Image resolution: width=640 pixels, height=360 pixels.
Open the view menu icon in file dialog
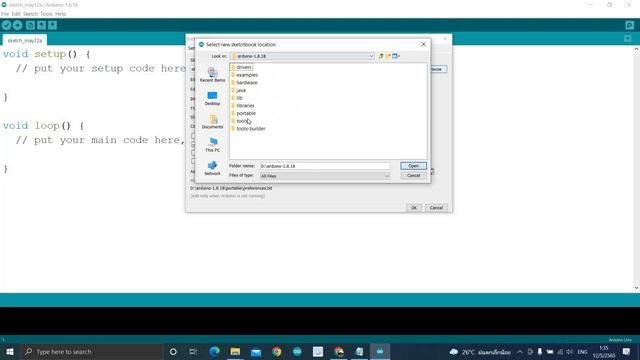point(396,56)
